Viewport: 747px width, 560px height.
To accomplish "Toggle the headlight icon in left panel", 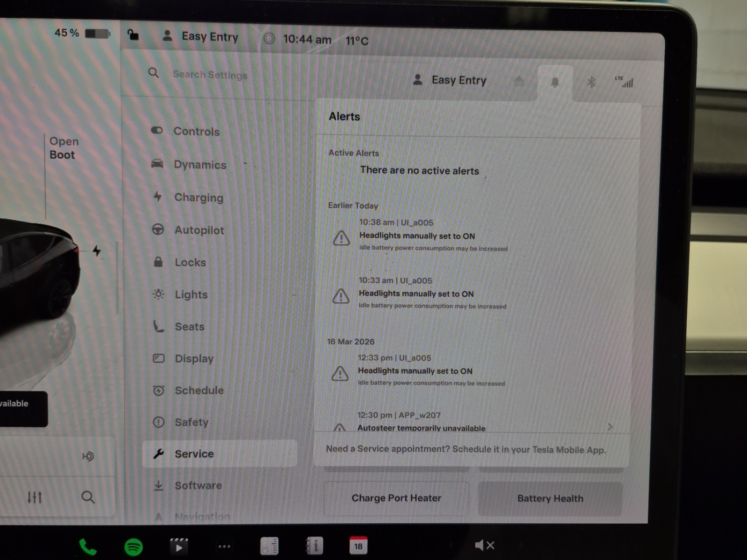I will [x=88, y=456].
